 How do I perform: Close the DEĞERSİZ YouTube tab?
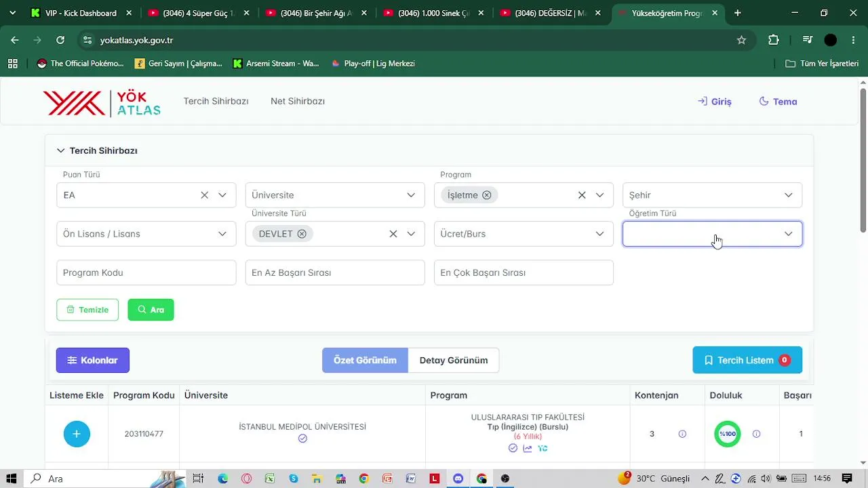tap(597, 13)
